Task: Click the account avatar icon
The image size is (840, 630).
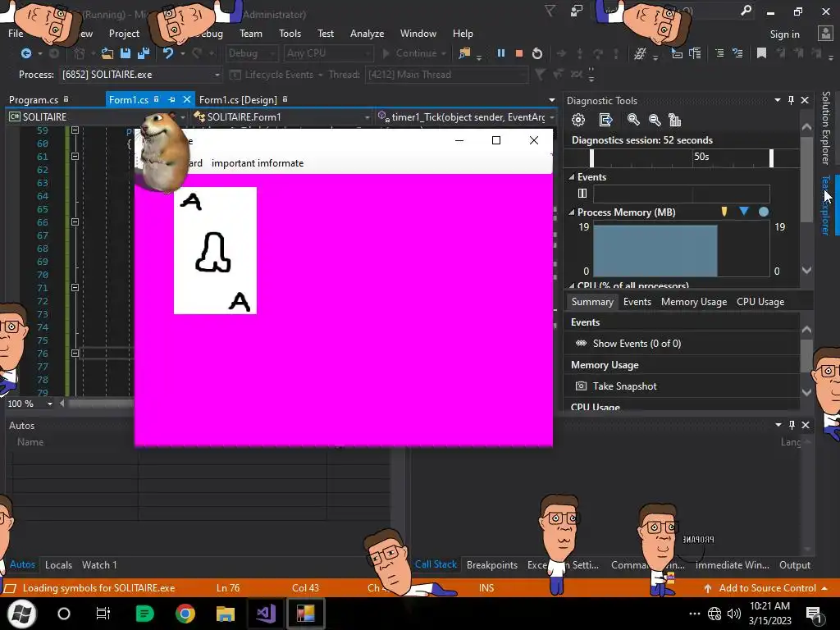Action: (825, 33)
